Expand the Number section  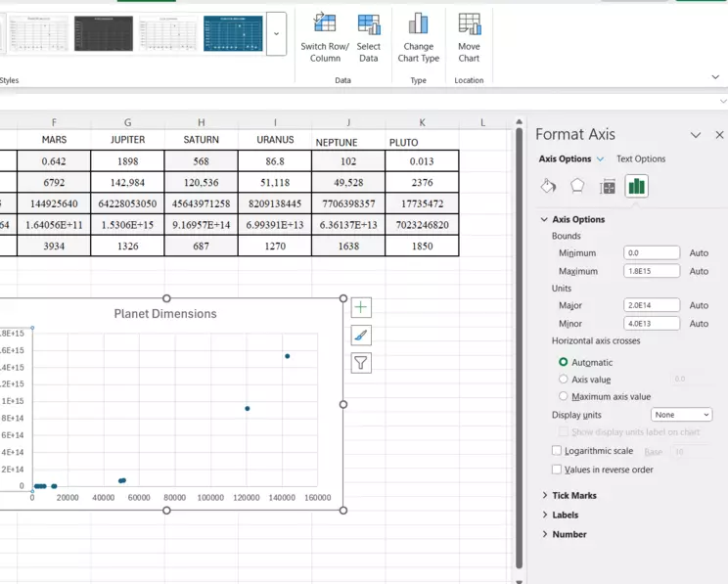[x=545, y=534]
